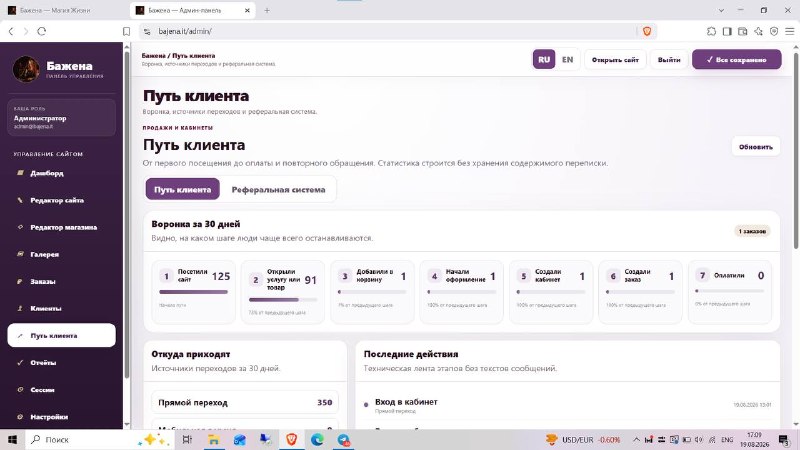Switch language to EN

(567, 60)
